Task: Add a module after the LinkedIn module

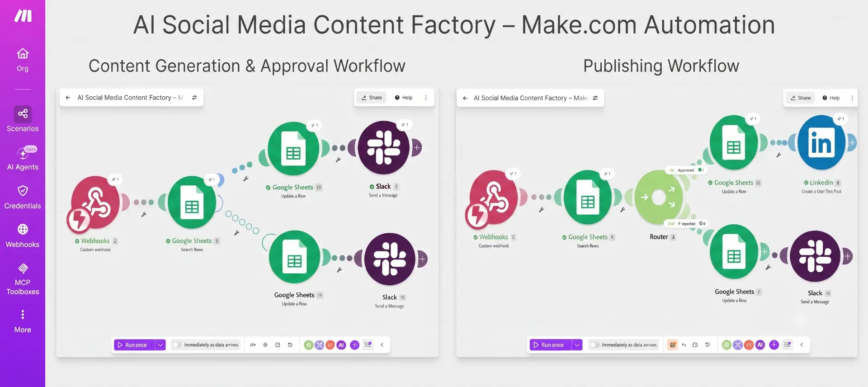Action: 852,143
